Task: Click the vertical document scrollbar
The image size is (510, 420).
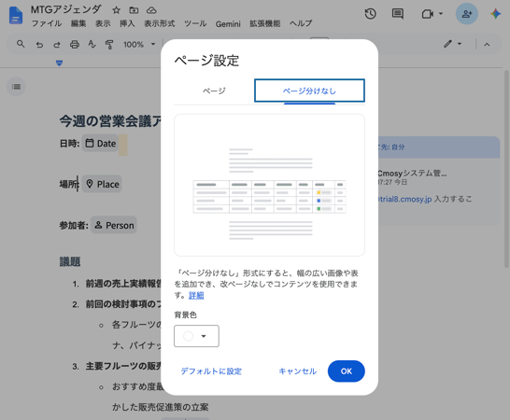Action: (506, 169)
